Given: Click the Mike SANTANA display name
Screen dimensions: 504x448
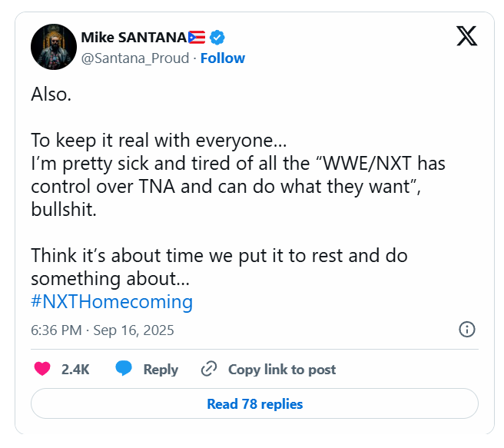Looking at the screenshot, I should coord(134,37).
